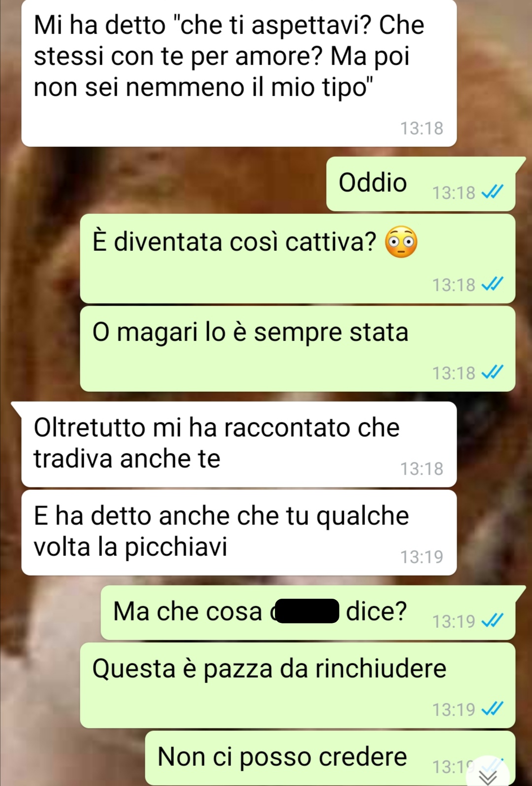Select message 'Questa è pazza da rinchiudere'

tap(298, 685)
